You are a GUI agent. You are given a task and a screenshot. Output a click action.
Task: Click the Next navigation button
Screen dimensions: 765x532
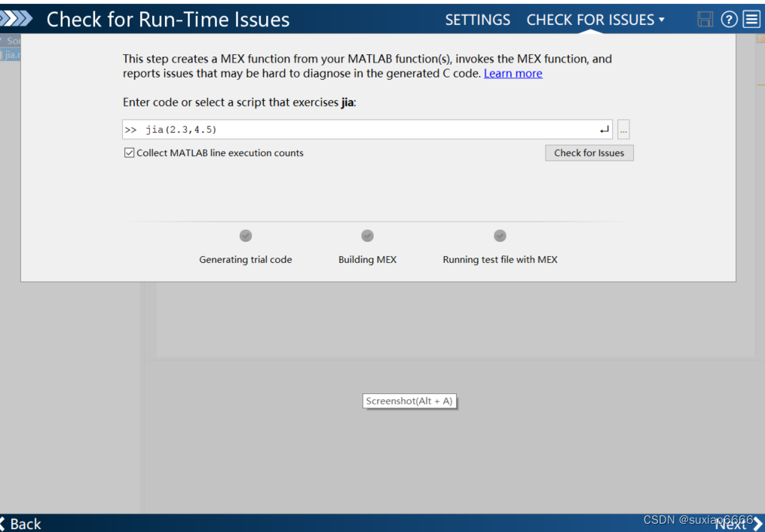tap(738, 524)
